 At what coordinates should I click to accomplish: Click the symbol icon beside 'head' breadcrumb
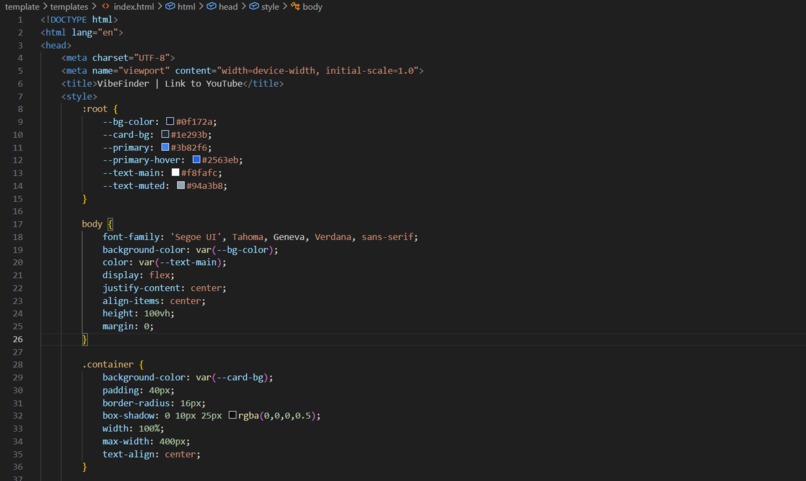click(x=211, y=6)
